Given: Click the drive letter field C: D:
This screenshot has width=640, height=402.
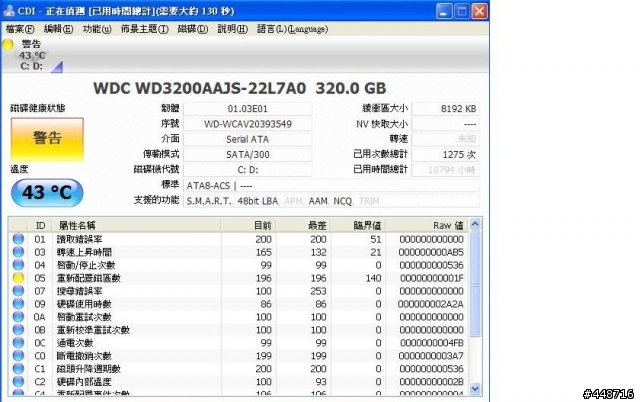Looking at the screenshot, I should (248, 170).
